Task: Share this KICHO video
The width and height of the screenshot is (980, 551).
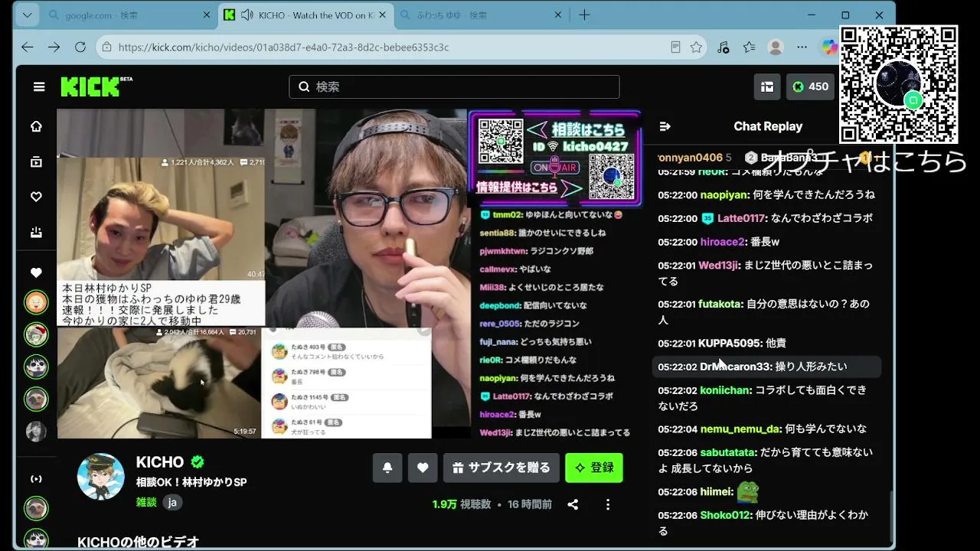Action: (573, 504)
